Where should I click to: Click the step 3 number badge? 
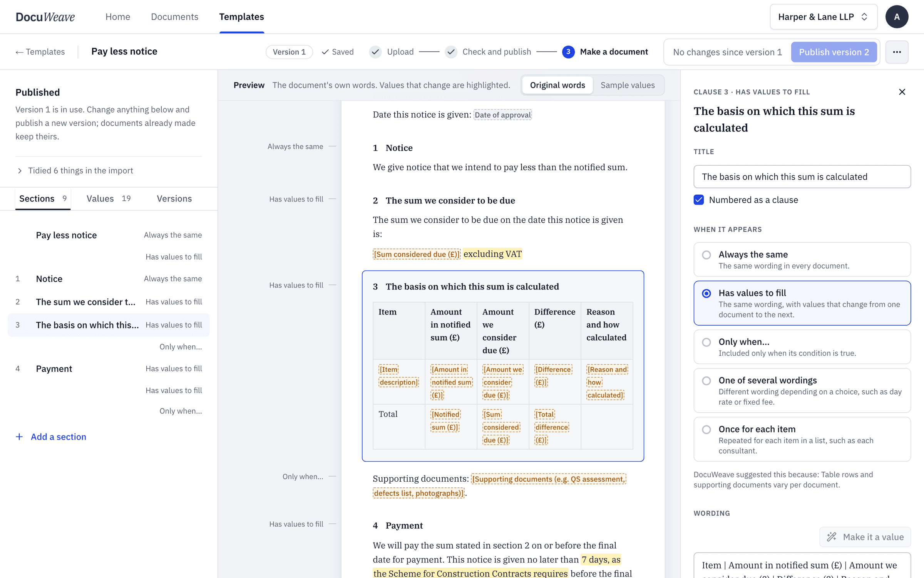tap(568, 52)
